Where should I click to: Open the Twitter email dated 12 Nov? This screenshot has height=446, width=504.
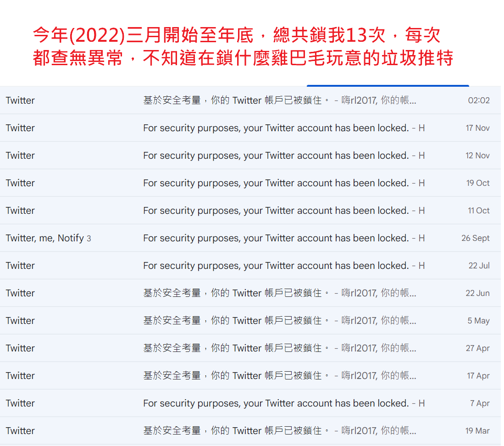[x=250, y=156]
